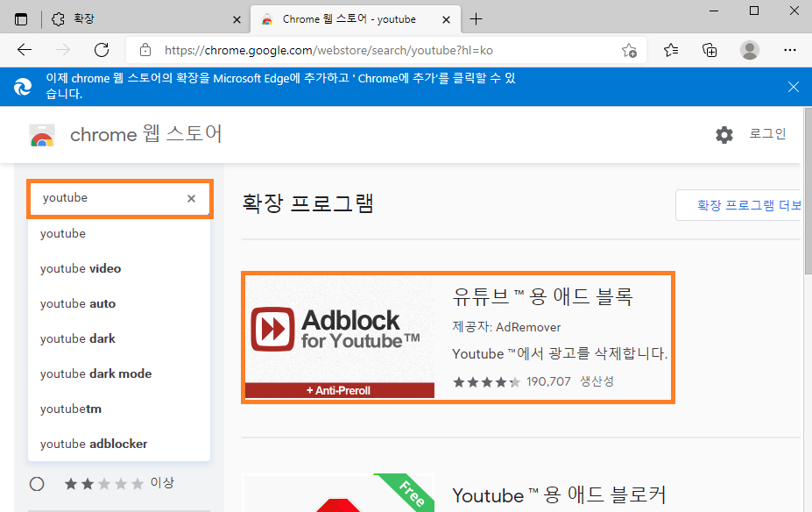The height and width of the screenshot is (512, 812).
Task: Open the user profile icon
Action: click(749, 50)
